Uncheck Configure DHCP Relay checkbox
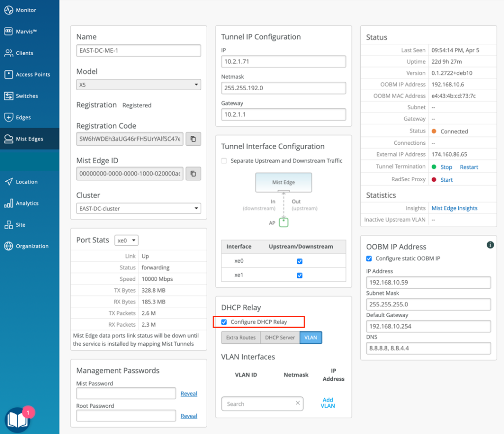Image resolution: width=504 pixels, height=434 pixels. pyautogui.click(x=224, y=322)
